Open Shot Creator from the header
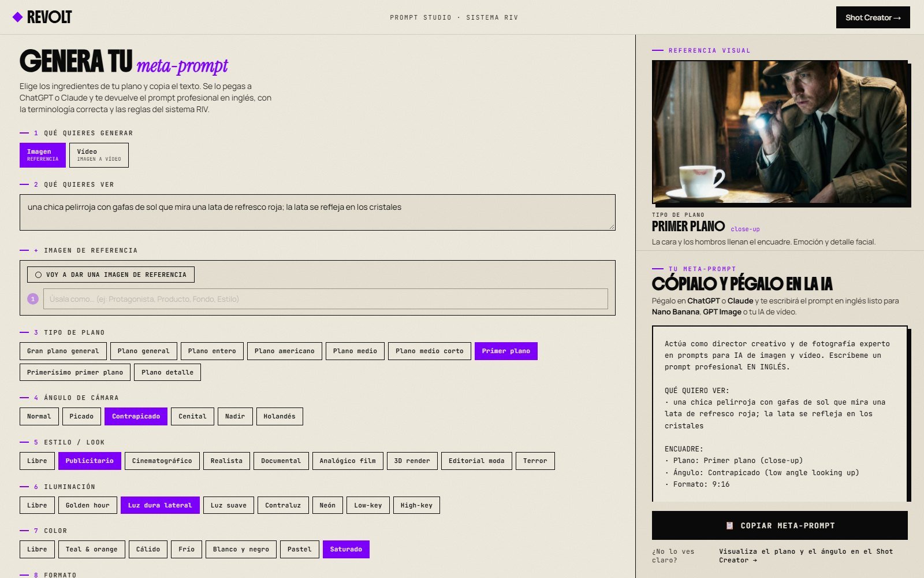 click(873, 17)
